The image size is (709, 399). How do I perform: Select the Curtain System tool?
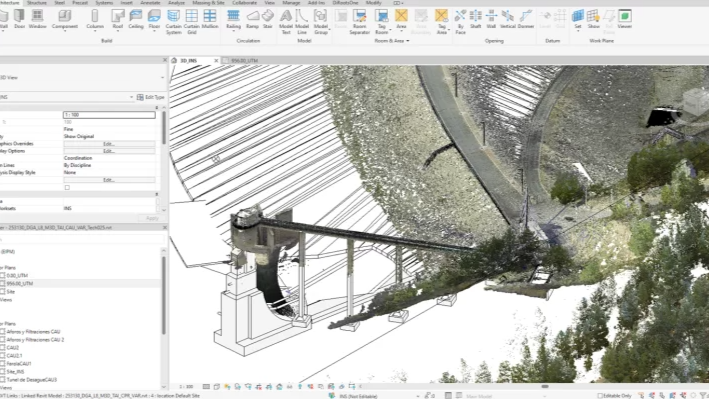point(173,22)
